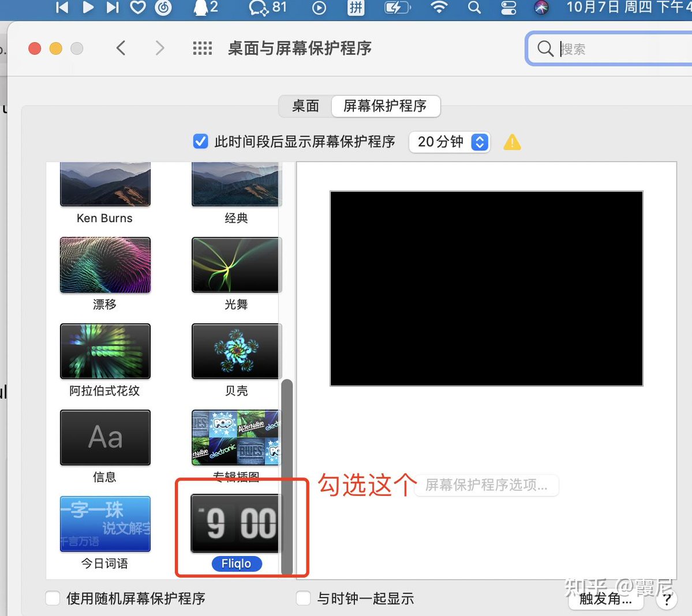Click play icon in menu bar

[x=88, y=7]
